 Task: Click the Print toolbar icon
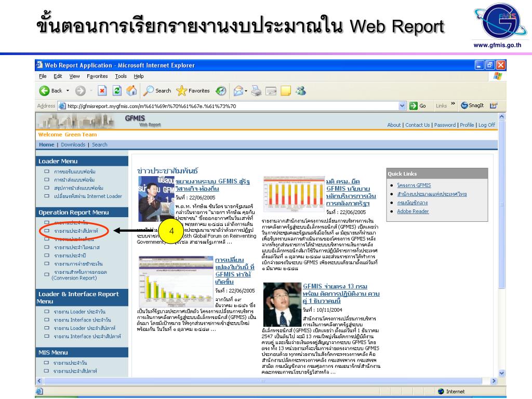click(257, 90)
